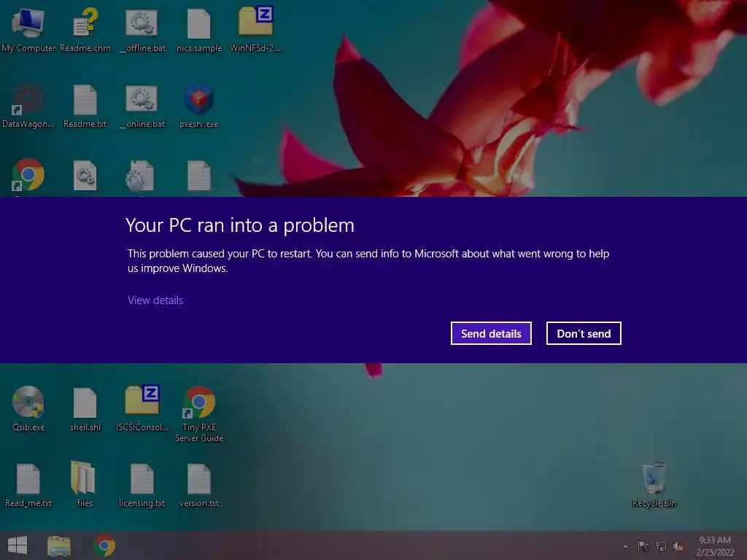This screenshot has width=747, height=560.
Task: Select the pxesrv.exe program icon
Action: point(199,106)
